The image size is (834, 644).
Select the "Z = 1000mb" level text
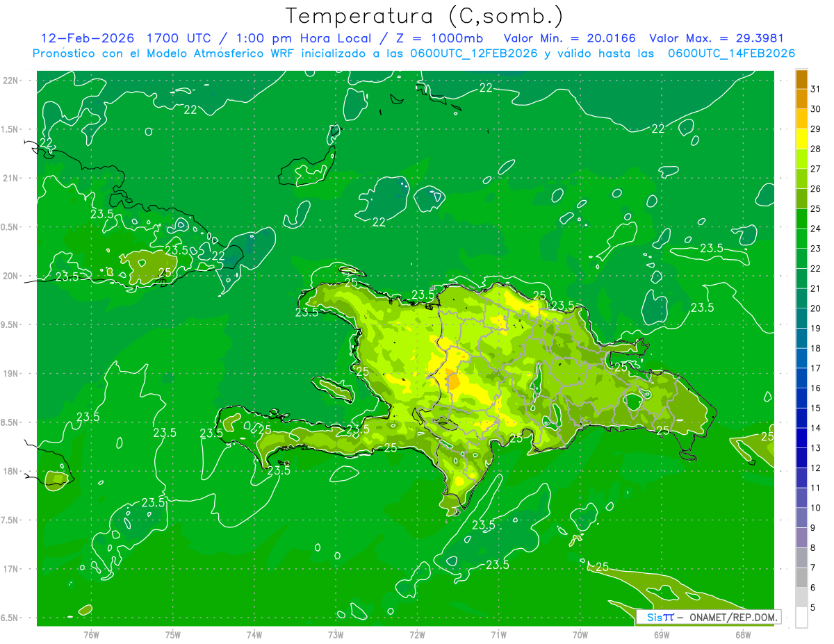439,38
